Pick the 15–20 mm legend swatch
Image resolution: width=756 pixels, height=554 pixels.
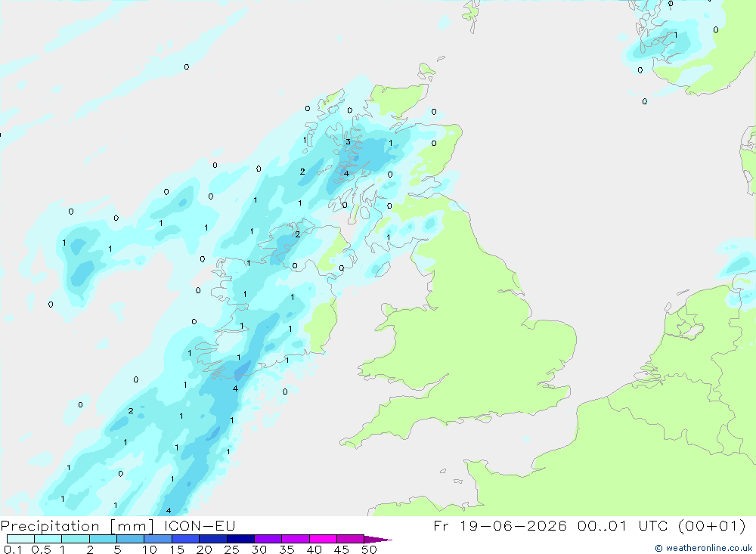(x=185, y=539)
